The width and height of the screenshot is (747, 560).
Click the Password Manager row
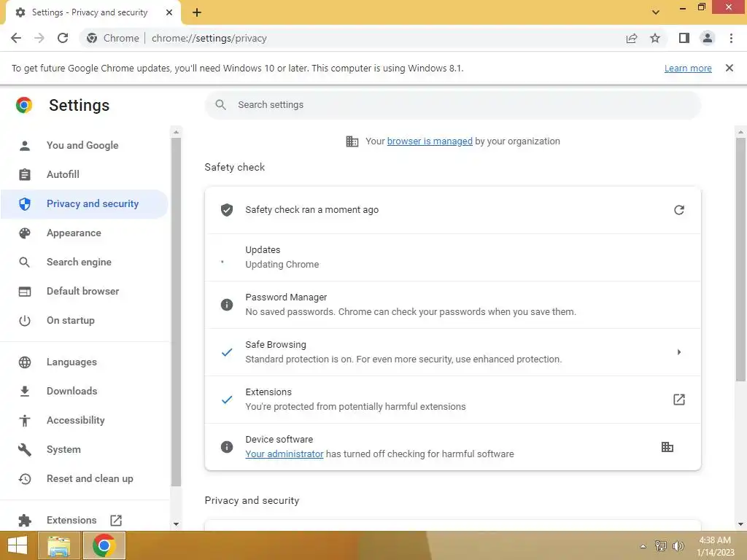pyautogui.click(x=453, y=305)
